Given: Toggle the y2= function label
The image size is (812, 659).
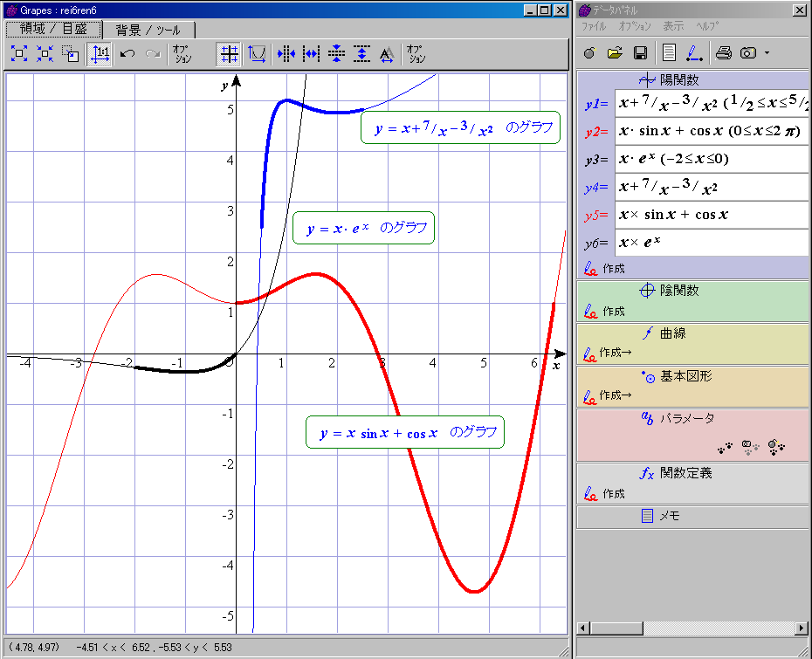Looking at the screenshot, I should click(x=596, y=132).
